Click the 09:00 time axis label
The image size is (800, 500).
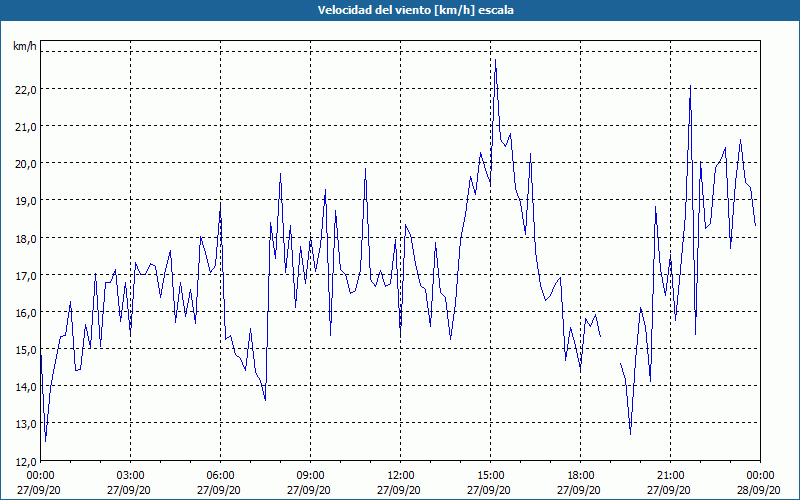(310, 476)
